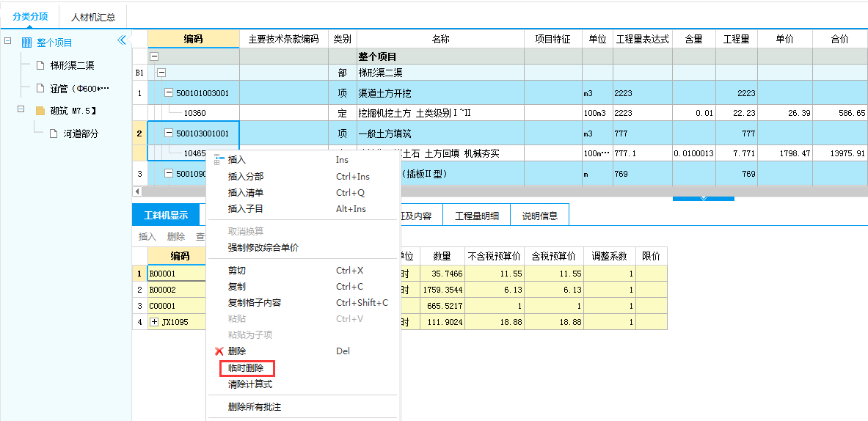Click the page icon beside 河道部分

coord(54,133)
